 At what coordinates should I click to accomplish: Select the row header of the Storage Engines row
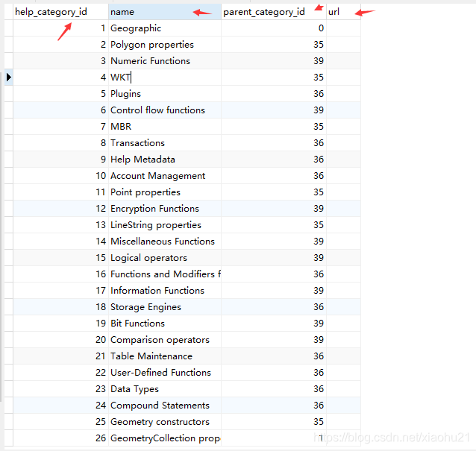pyautogui.click(x=8, y=306)
